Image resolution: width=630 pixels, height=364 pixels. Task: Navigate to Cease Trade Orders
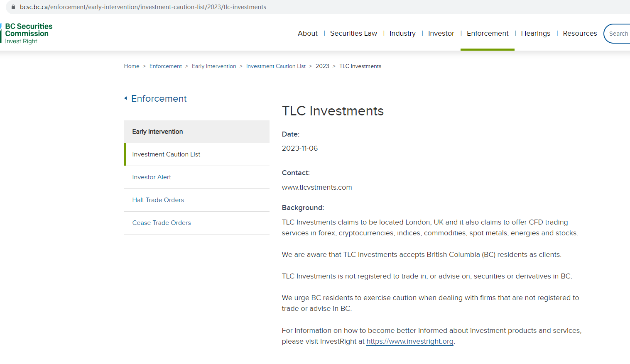tap(162, 223)
